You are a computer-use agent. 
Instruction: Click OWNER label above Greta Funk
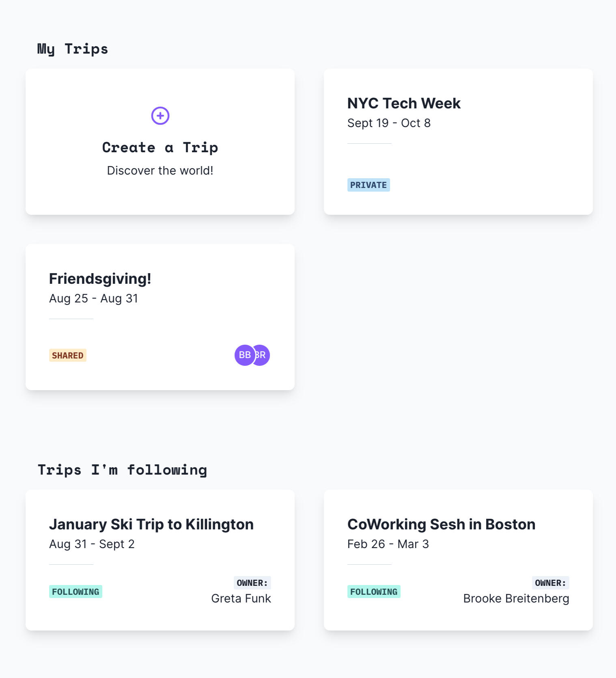252,583
